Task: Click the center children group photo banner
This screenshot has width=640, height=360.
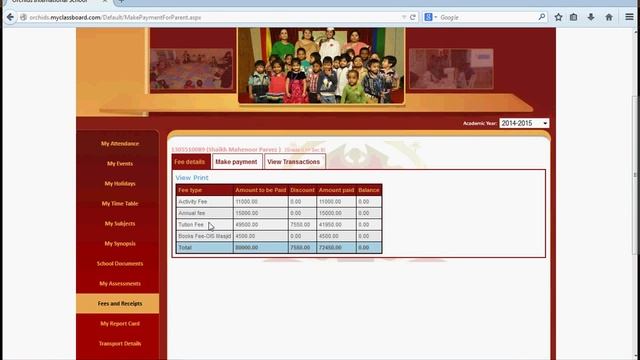Action: (322, 65)
